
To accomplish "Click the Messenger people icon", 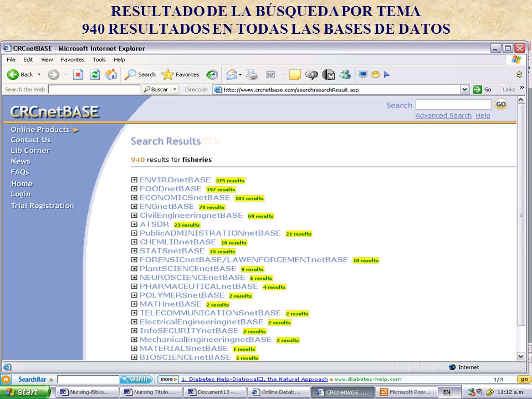I will 345,74.
